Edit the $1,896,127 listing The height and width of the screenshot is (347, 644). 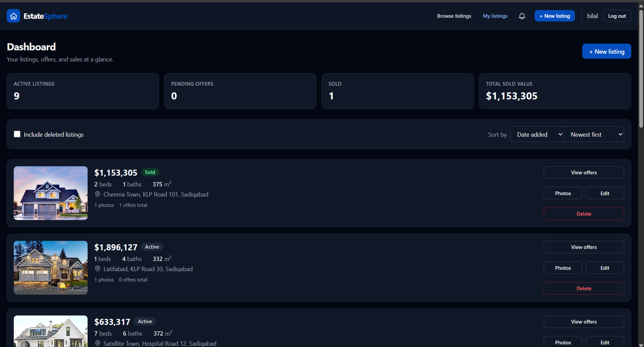pos(605,268)
